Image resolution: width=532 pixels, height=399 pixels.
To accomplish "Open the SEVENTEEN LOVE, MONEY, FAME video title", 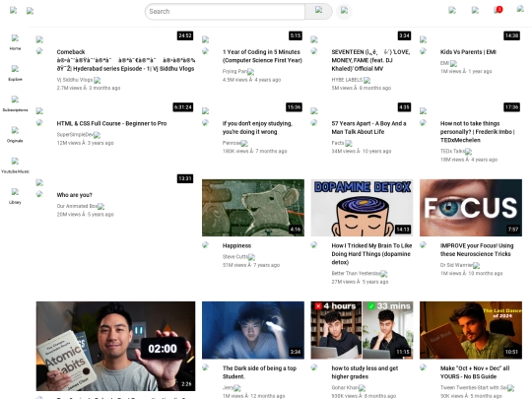I will (x=370, y=60).
